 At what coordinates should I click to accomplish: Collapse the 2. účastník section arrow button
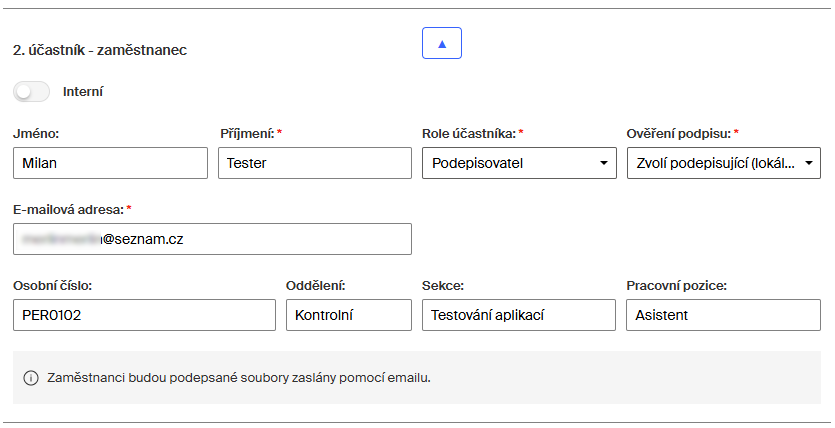(x=442, y=43)
